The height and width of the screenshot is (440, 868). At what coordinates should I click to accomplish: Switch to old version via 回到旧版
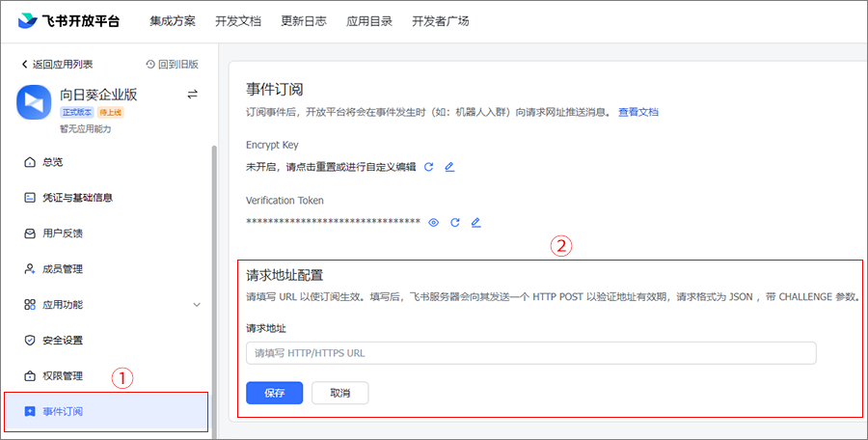point(172,65)
